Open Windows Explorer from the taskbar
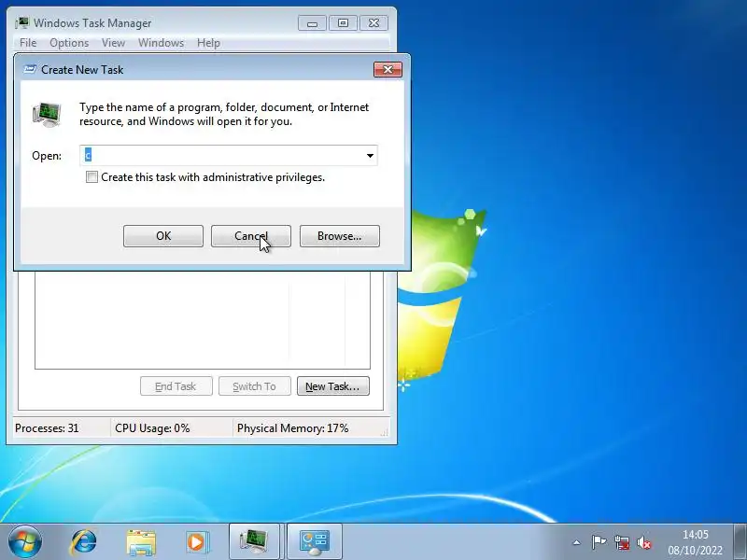The image size is (747, 560). click(141, 542)
